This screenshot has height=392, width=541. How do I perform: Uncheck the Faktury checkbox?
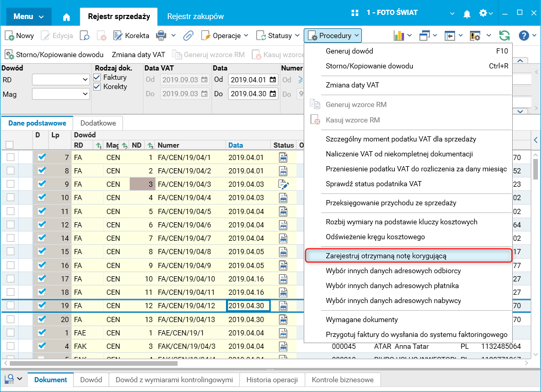(97, 77)
